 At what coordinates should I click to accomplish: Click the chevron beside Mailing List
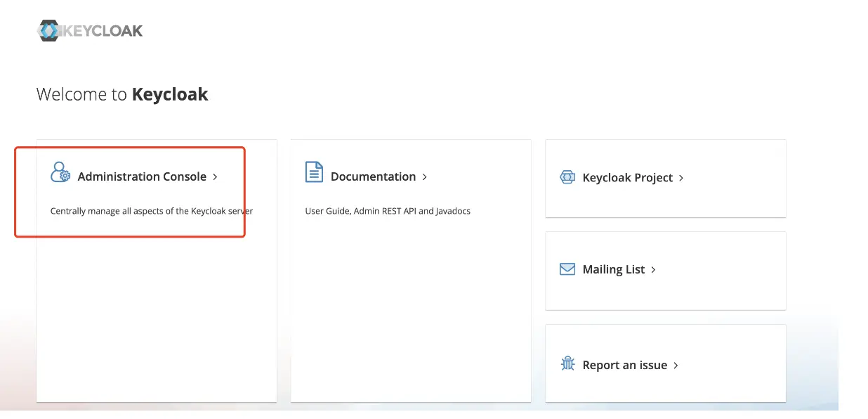(x=653, y=270)
